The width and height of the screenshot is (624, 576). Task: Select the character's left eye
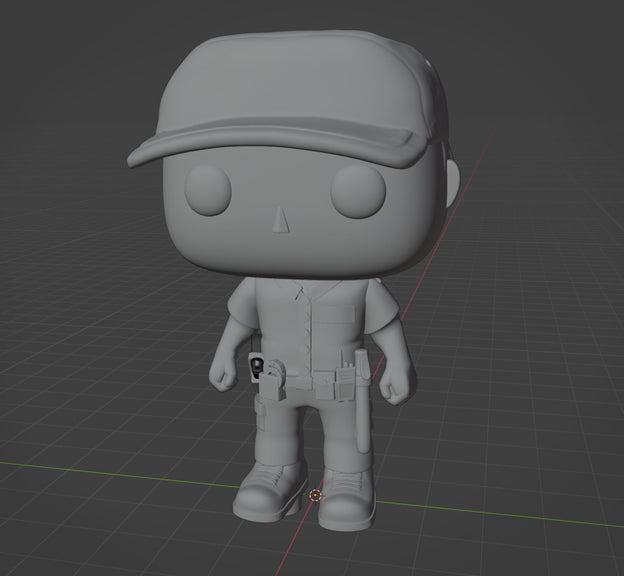(x=209, y=188)
